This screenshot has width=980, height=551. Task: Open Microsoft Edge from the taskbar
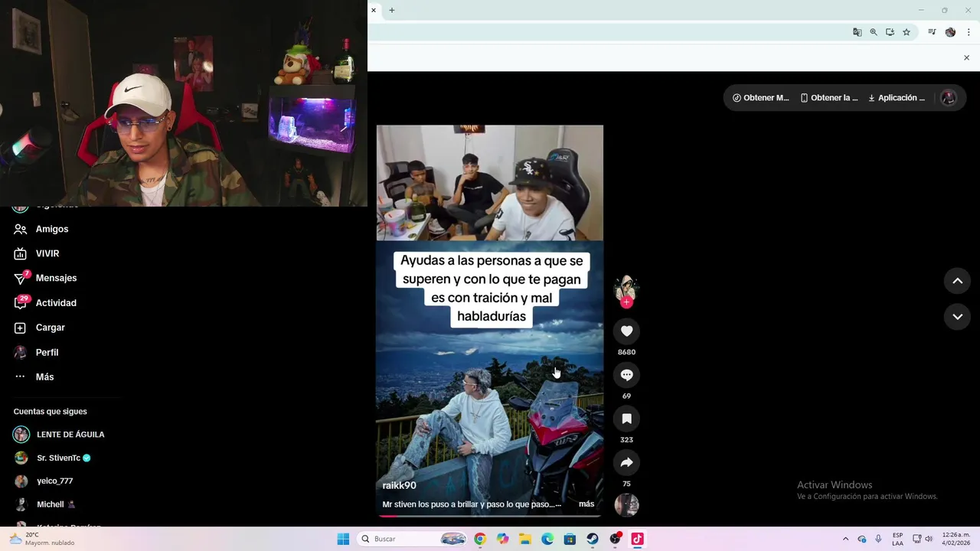coord(547,539)
